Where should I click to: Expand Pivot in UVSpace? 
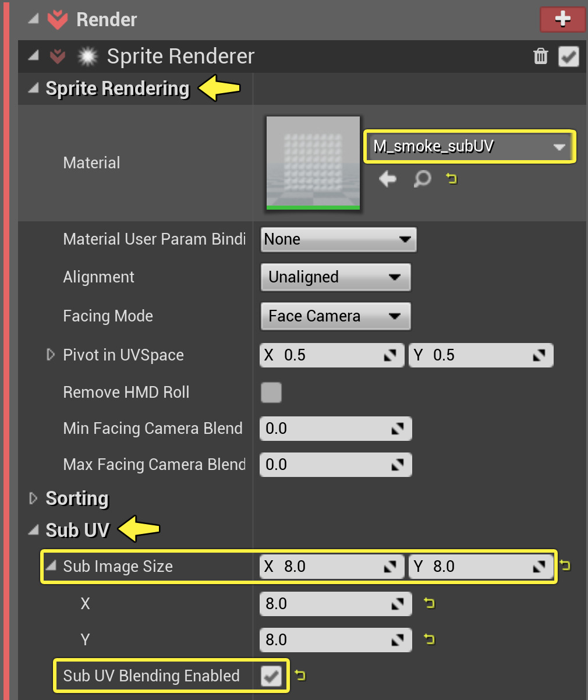pos(50,355)
